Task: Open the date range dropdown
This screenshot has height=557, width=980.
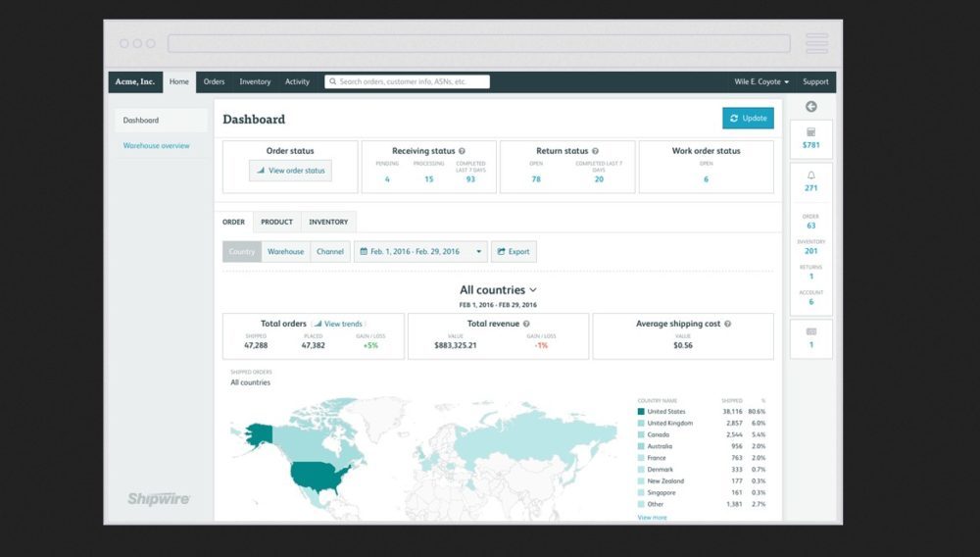Action: click(x=419, y=252)
